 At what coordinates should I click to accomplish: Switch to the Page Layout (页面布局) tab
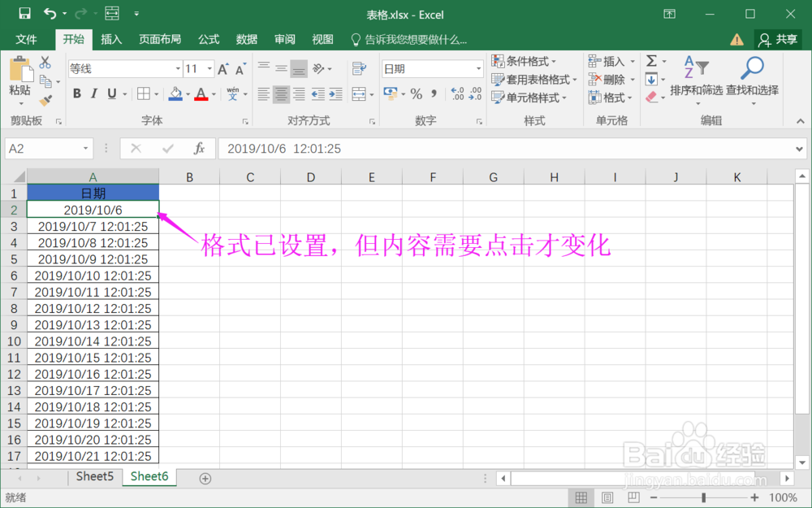(160, 39)
